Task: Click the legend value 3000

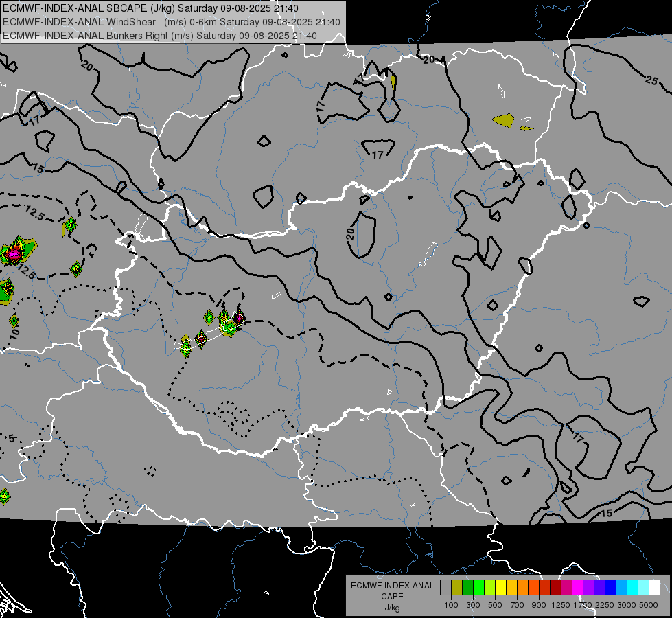Action: (627, 605)
